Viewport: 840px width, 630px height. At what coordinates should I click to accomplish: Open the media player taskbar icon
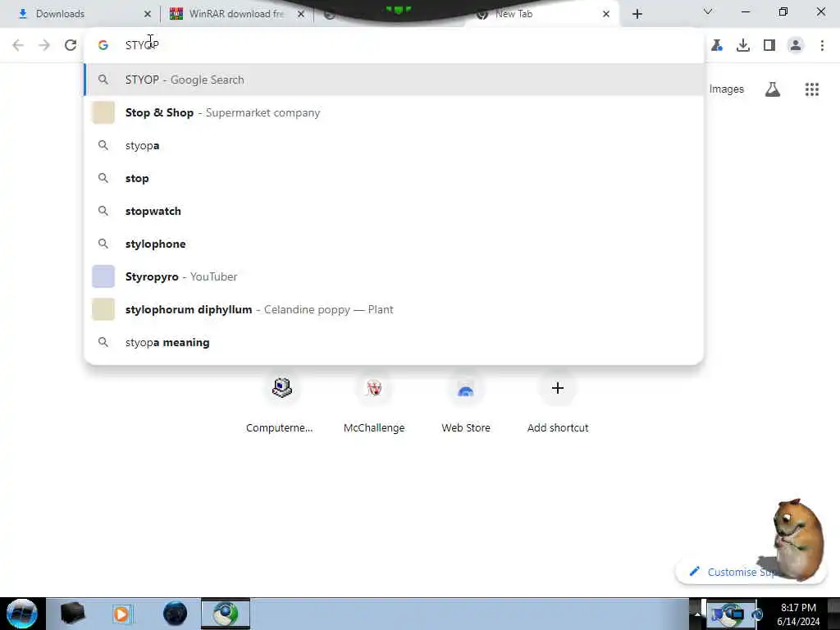121,614
